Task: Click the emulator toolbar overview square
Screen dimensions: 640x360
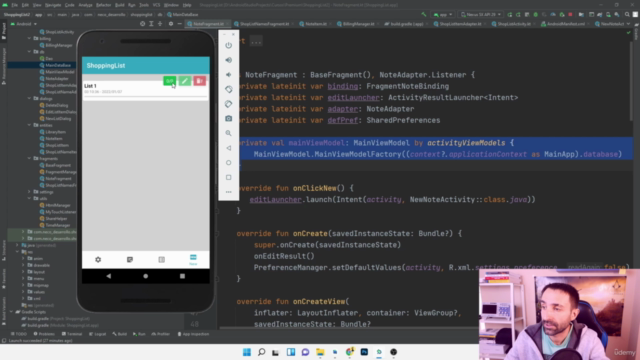Action: point(229,177)
